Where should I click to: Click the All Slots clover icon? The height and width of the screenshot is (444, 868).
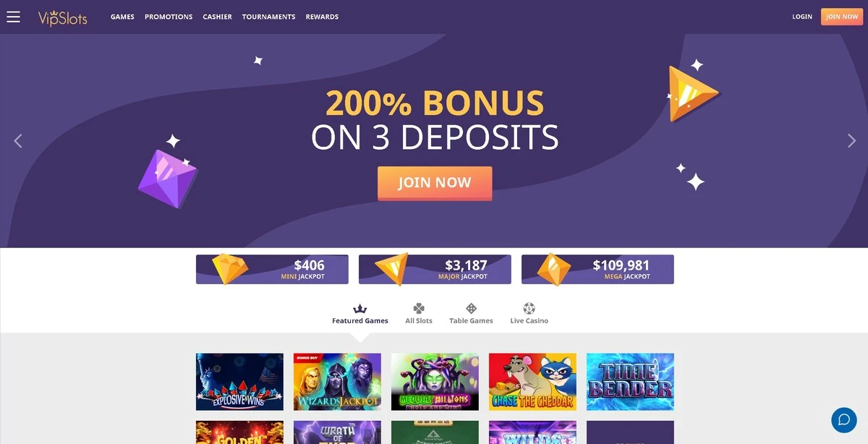(419, 309)
